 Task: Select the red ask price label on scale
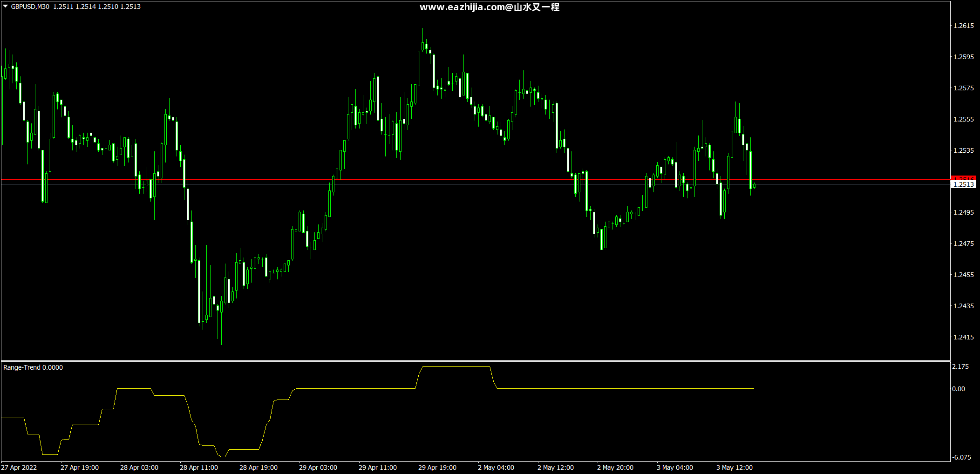pyautogui.click(x=963, y=179)
